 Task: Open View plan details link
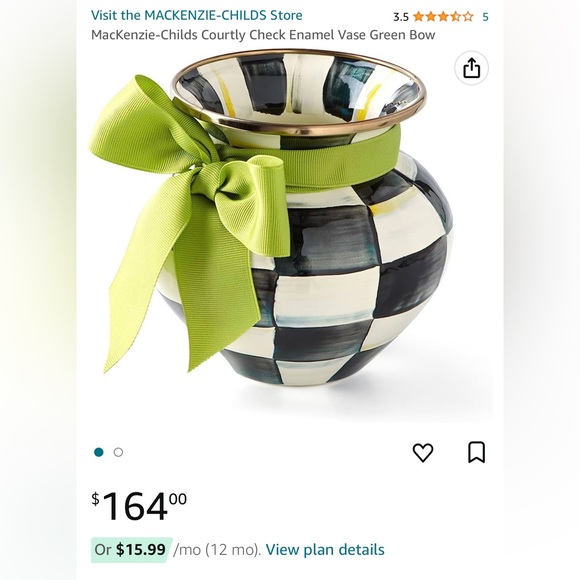click(x=325, y=550)
